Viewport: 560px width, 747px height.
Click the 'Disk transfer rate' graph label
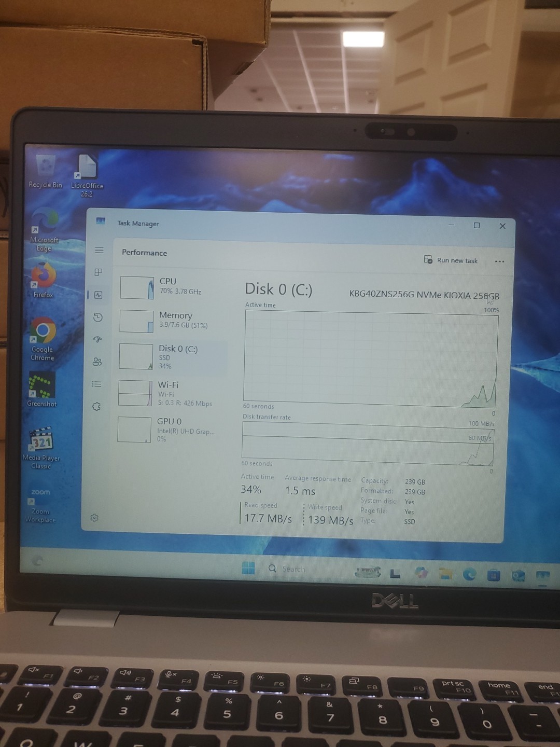coord(267,417)
